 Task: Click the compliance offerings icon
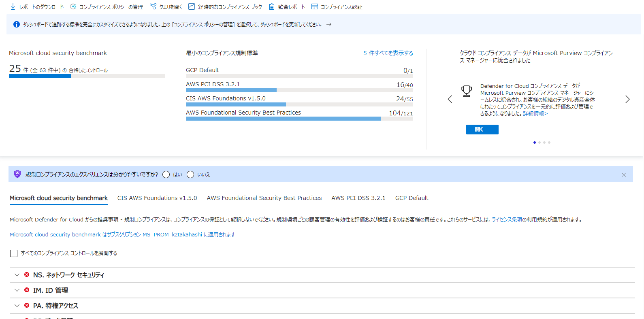(315, 6)
